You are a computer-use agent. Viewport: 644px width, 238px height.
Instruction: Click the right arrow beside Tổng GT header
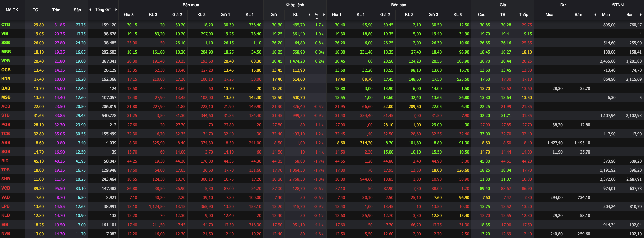pos(116,10)
